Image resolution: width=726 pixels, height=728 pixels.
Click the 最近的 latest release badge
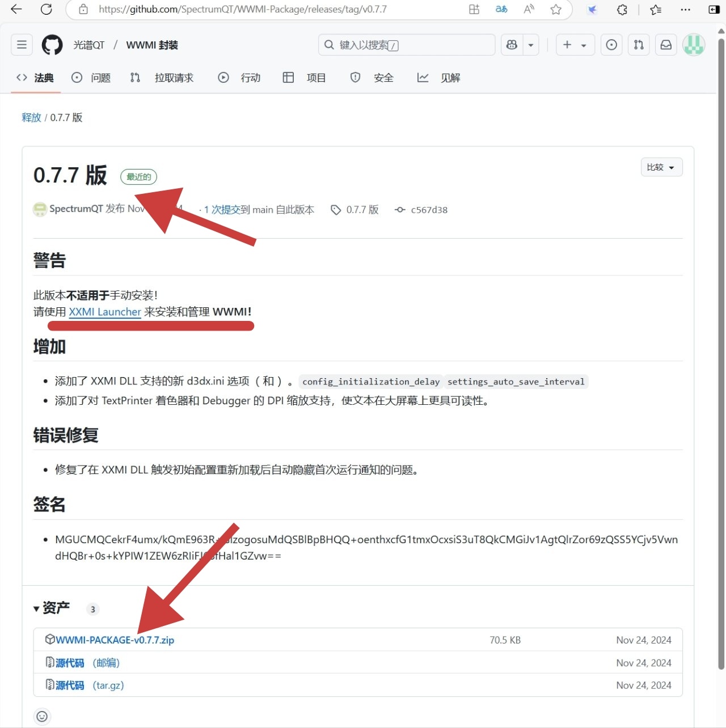[138, 177]
